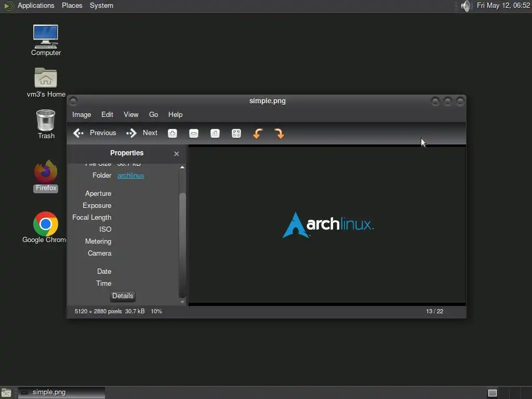Click the Focal Length property label
The image size is (532, 399).
tap(91, 218)
